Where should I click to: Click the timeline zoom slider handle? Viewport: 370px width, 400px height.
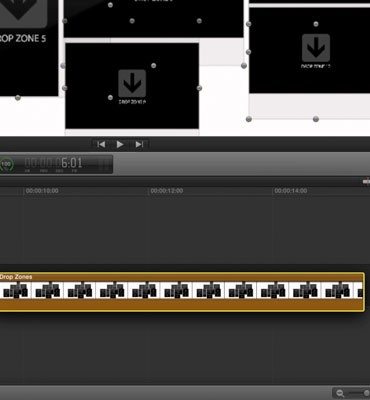pos(367,393)
